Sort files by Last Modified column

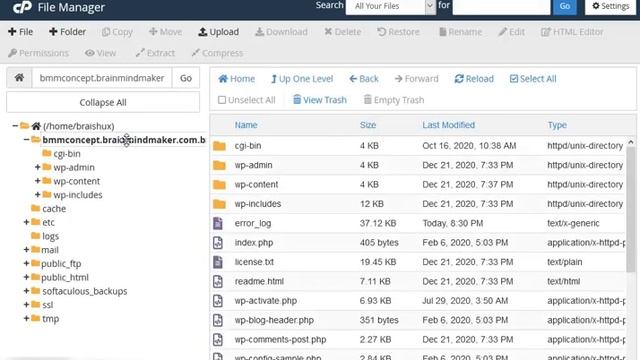point(449,125)
